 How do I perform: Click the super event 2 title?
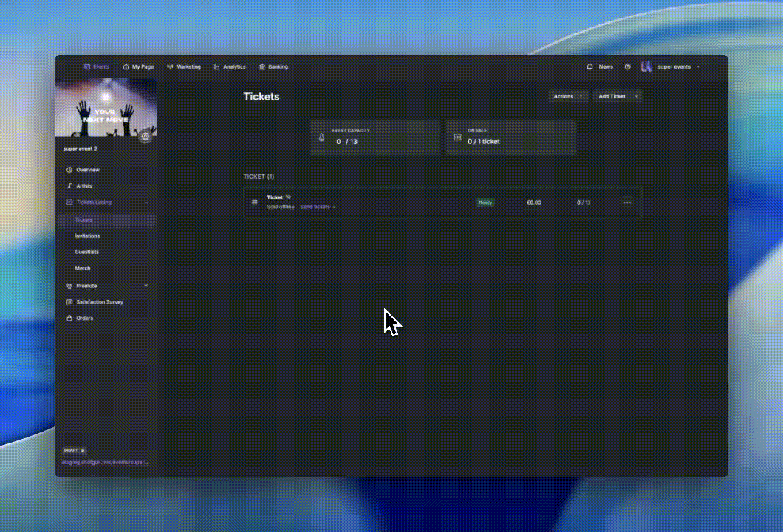pos(80,149)
